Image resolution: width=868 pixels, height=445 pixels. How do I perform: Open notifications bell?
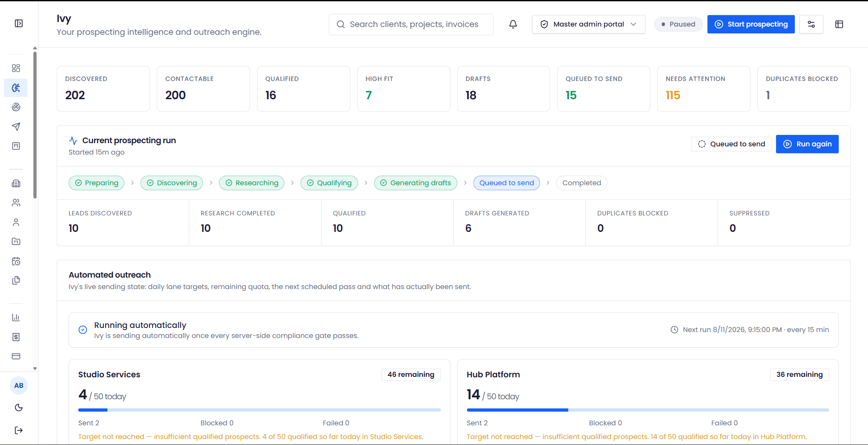513,24
